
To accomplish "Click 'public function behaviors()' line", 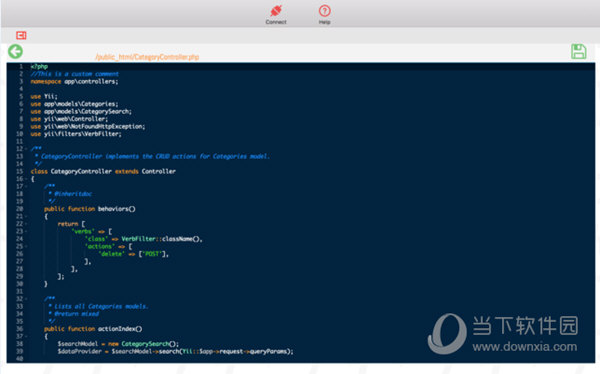I will coord(90,209).
